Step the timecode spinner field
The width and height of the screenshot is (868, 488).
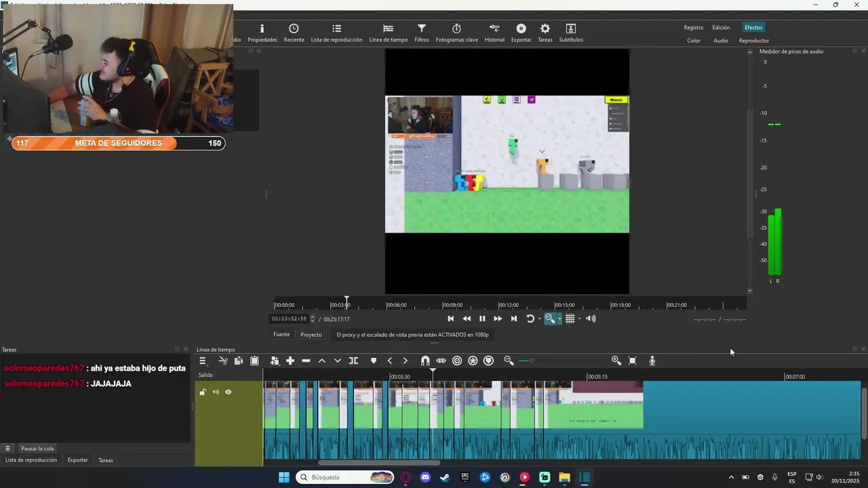313,319
